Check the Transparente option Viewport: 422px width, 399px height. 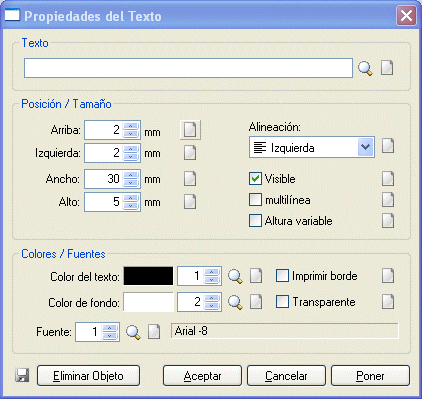click(282, 302)
